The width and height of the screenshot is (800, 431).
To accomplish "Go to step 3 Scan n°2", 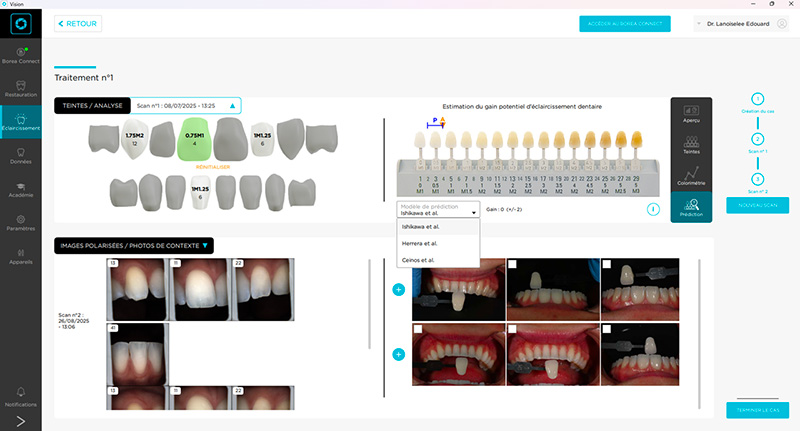I will pos(758,179).
